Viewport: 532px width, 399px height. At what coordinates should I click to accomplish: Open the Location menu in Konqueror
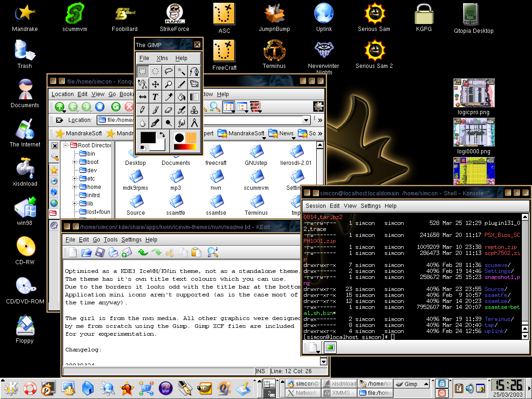click(62, 94)
